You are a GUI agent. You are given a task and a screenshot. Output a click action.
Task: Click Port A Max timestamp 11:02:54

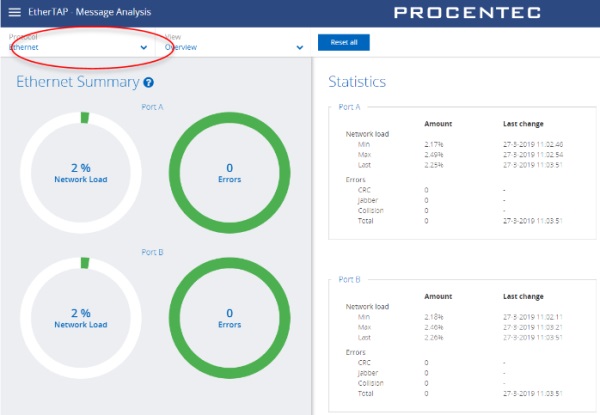[x=533, y=155]
